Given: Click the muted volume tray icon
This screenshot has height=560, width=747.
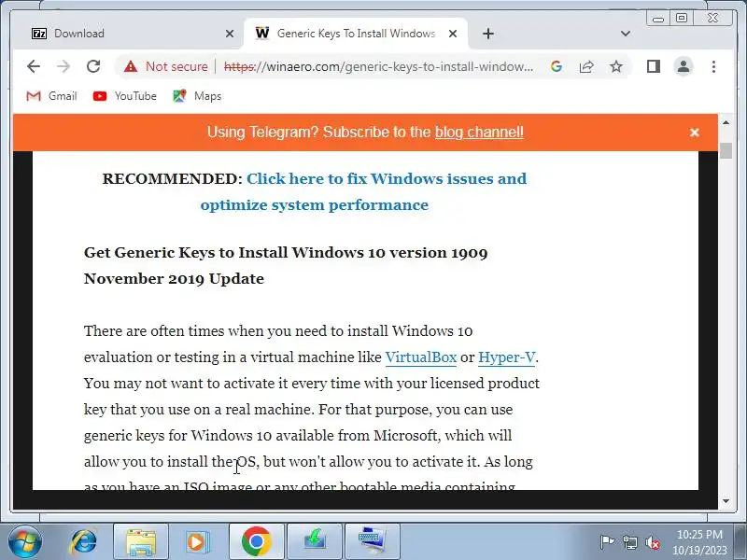Looking at the screenshot, I should tap(652, 542).
